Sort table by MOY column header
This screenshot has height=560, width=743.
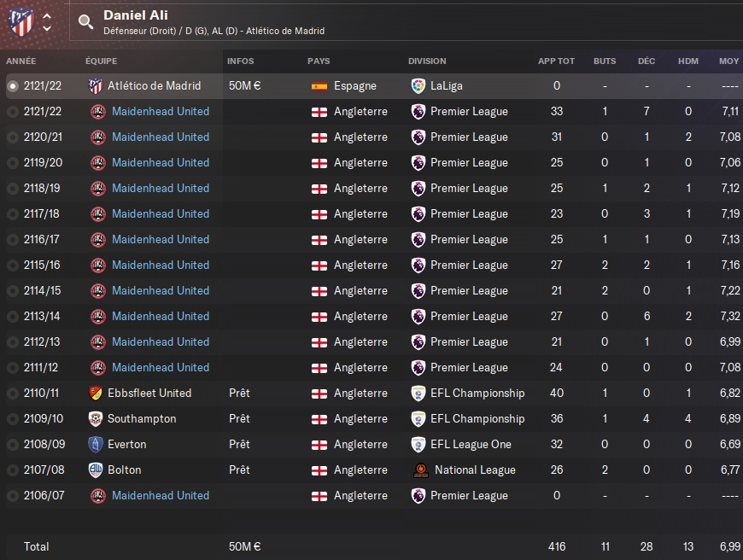[x=728, y=61]
